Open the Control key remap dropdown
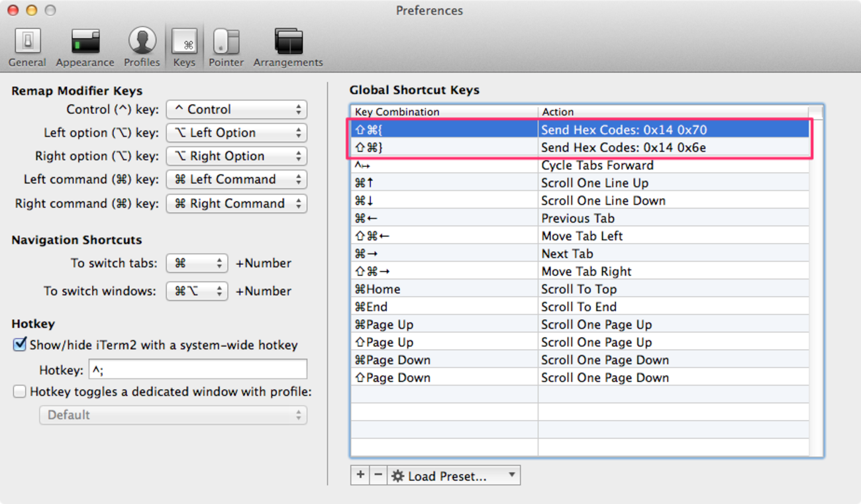Image resolution: width=861 pixels, height=504 pixels. (x=236, y=110)
